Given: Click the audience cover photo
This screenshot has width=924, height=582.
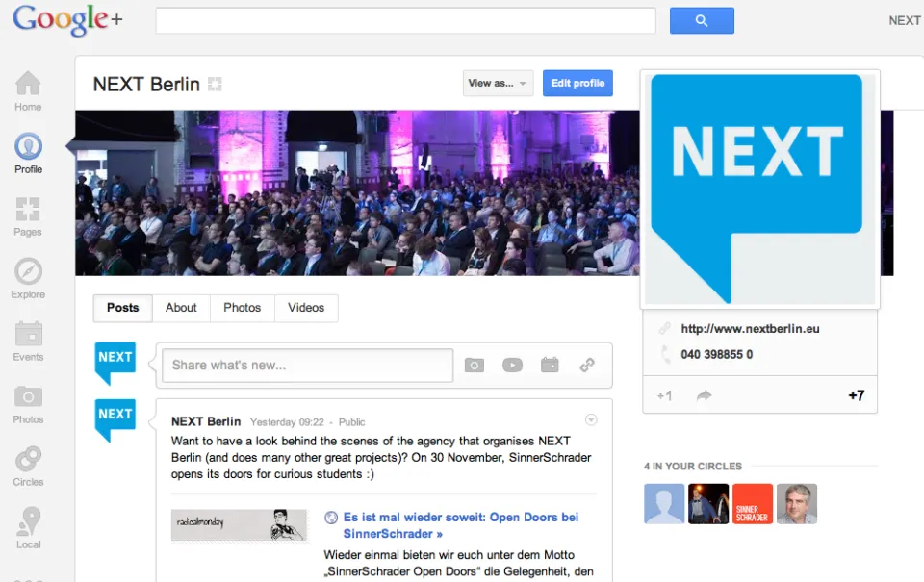Looking at the screenshot, I should point(357,193).
